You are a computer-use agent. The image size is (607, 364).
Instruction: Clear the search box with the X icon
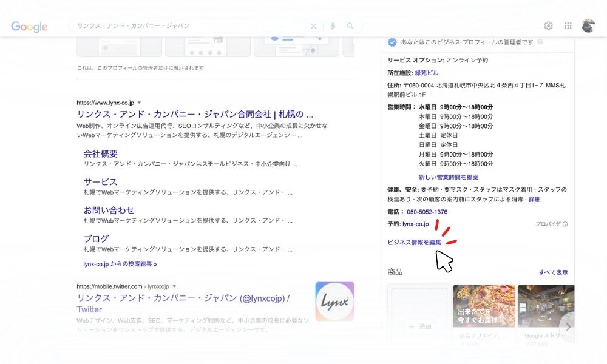pyautogui.click(x=314, y=26)
